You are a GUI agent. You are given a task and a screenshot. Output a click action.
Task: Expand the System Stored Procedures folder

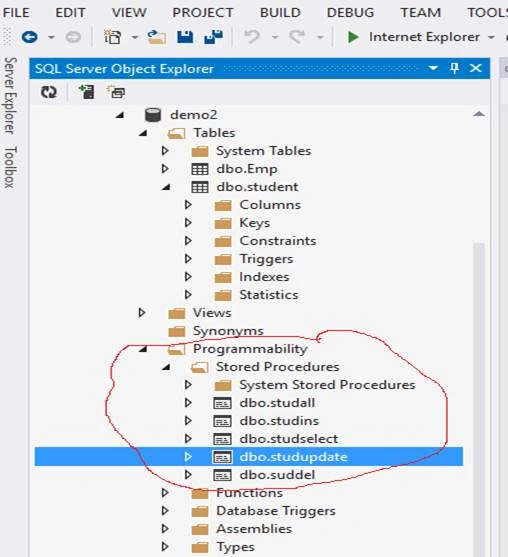point(188,385)
